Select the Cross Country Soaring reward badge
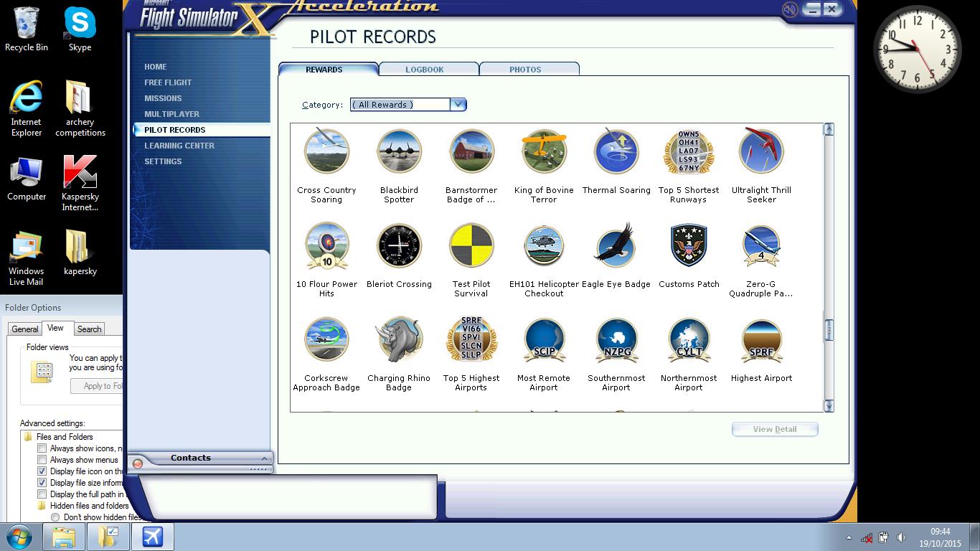The width and height of the screenshot is (980, 551). pos(326,151)
